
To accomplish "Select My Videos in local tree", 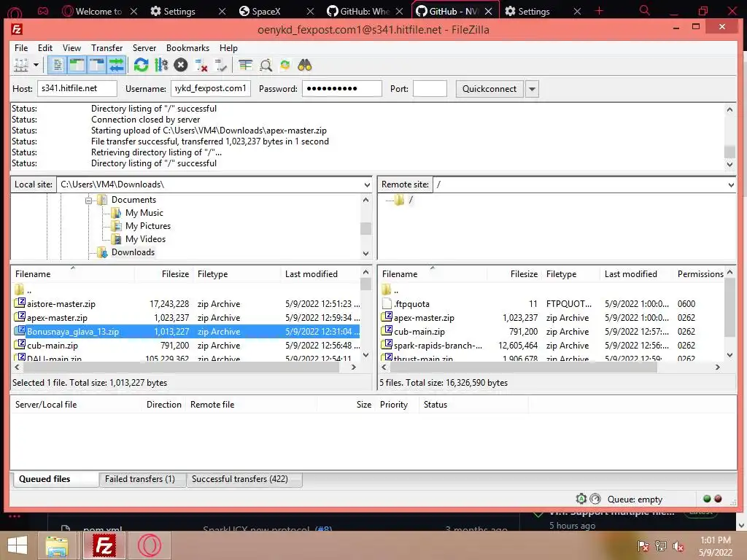I will pyautogui.click(x=146, y=239).
